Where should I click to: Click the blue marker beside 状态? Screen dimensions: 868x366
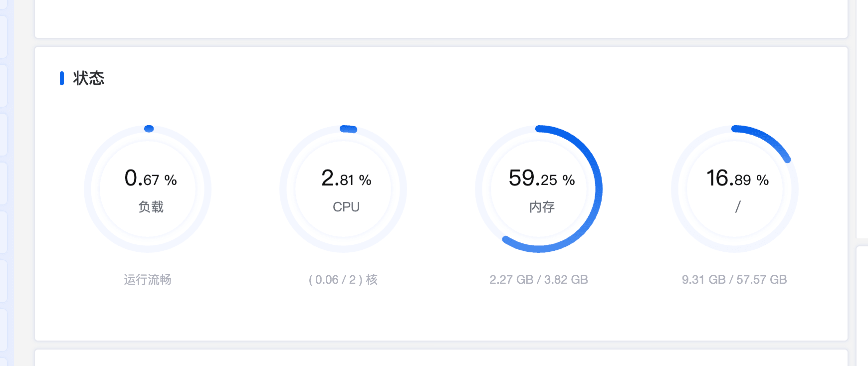click(x=62, y=78)
